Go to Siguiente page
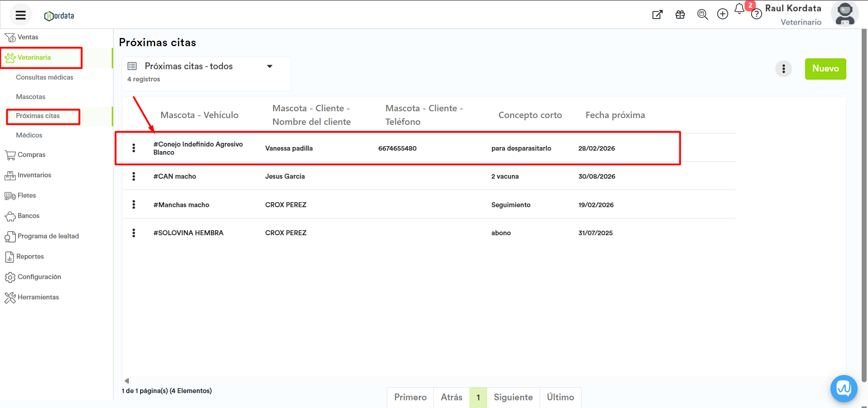The width and height of the screenshot is (868, 408). [513, 397]
